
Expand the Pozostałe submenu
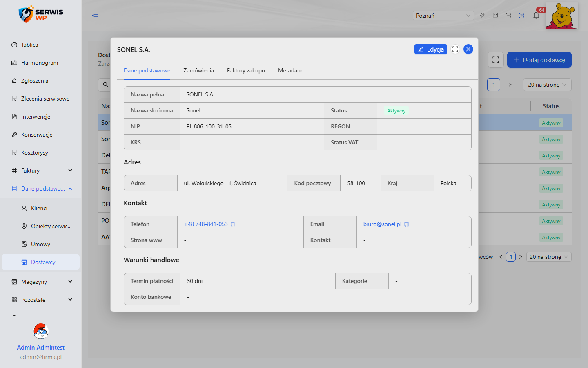tap(41, 300)
